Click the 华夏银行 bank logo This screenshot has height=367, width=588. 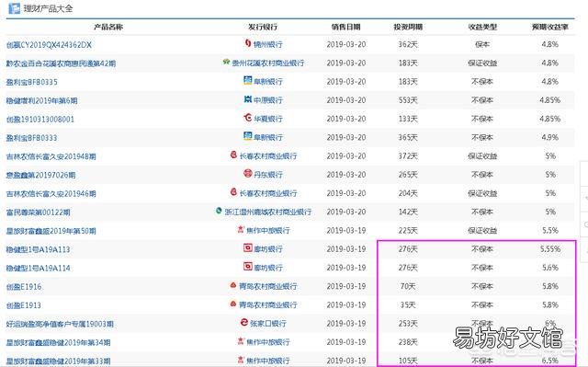coord(248,118)
